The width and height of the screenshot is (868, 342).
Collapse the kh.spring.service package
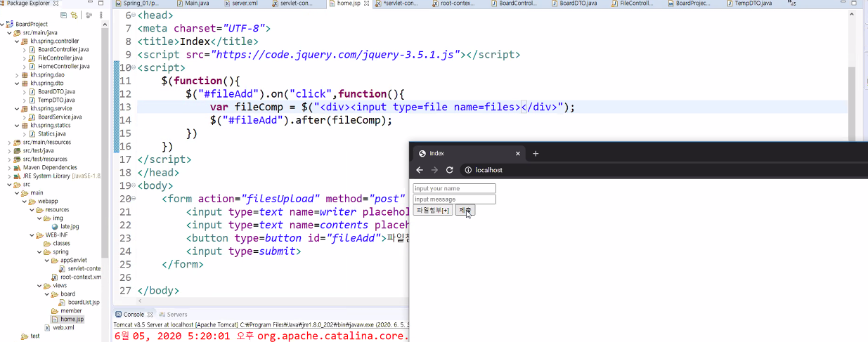pyautogui.click(x=16, y=108)
